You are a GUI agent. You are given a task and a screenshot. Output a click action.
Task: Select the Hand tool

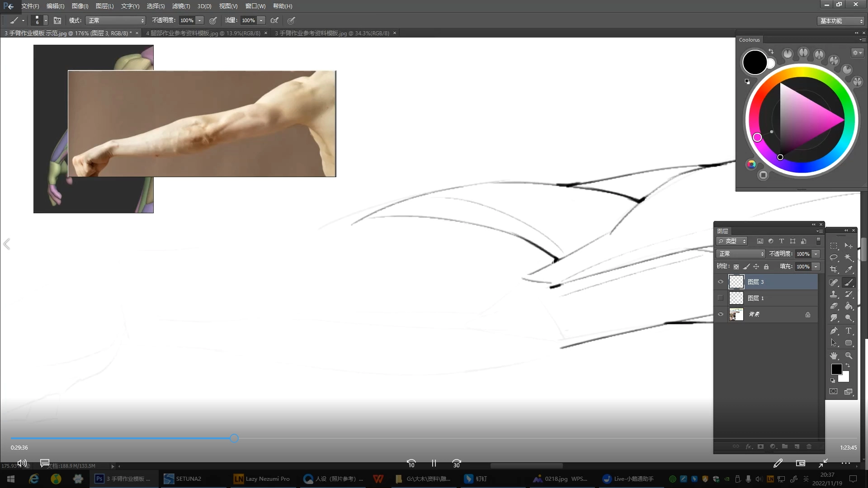(x=834, y=356)
